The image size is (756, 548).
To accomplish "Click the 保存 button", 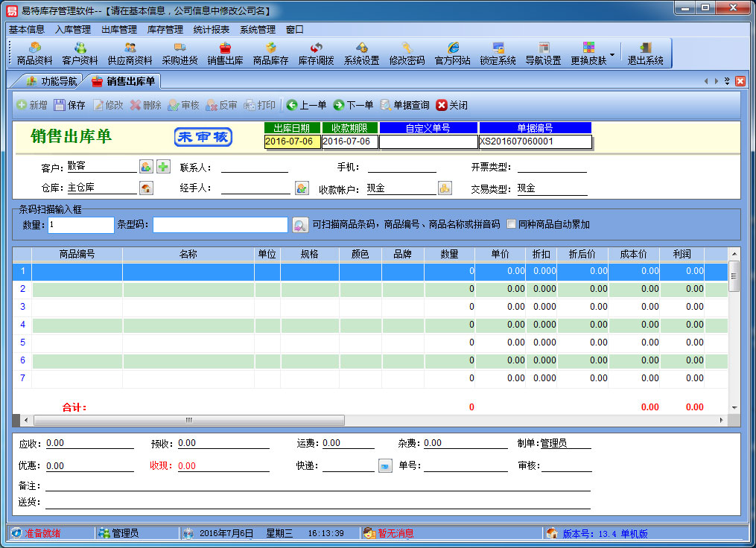I will [x=69, y=106].
